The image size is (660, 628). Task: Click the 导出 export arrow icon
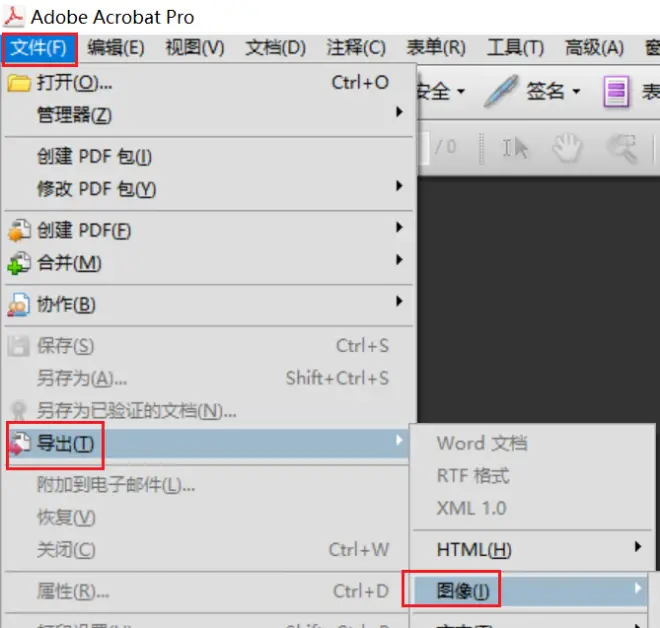(19, 444)
